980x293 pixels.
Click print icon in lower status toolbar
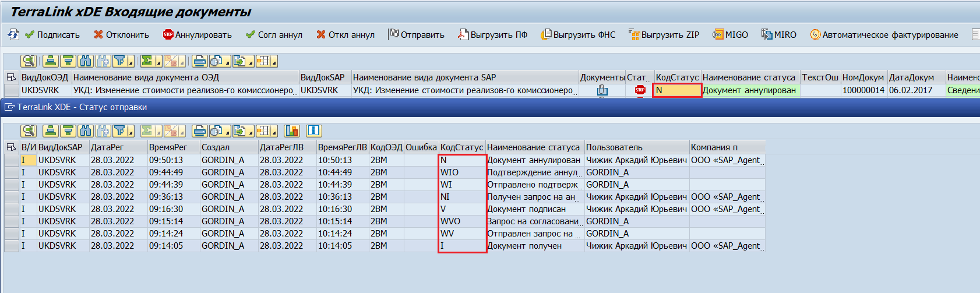[199, 131]
